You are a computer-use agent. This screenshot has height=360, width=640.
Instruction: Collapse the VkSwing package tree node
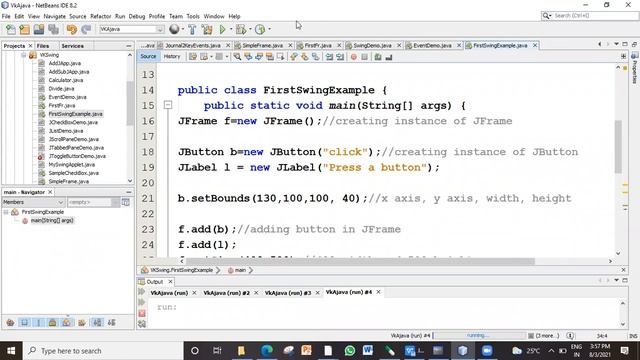(24, 55)
